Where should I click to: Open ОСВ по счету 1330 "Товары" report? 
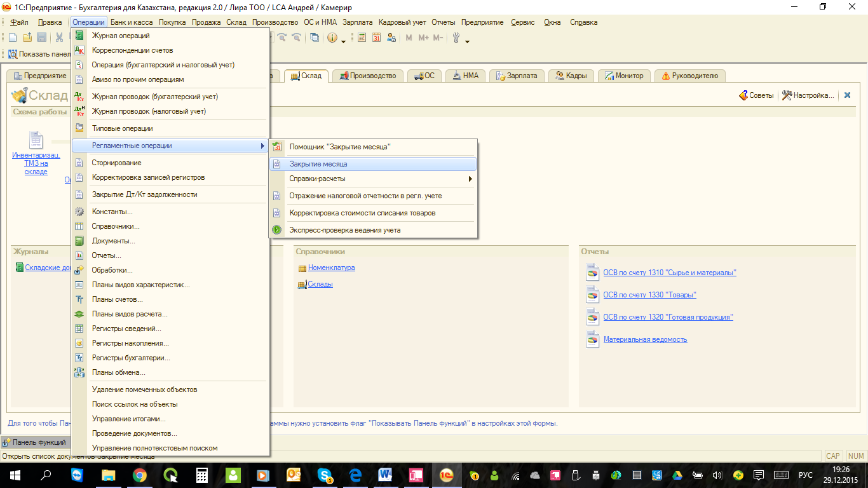[x=649, y=295]
